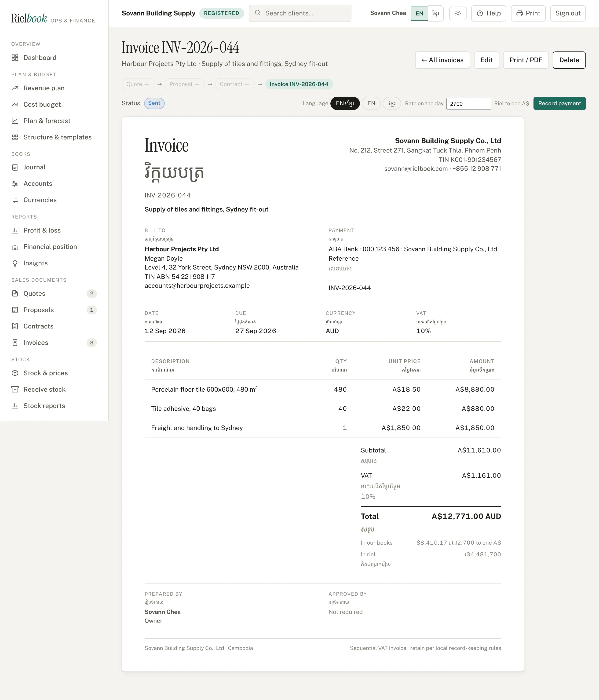
Task: Select EN-only invoice language pill
Action: [x=371, y=103]
